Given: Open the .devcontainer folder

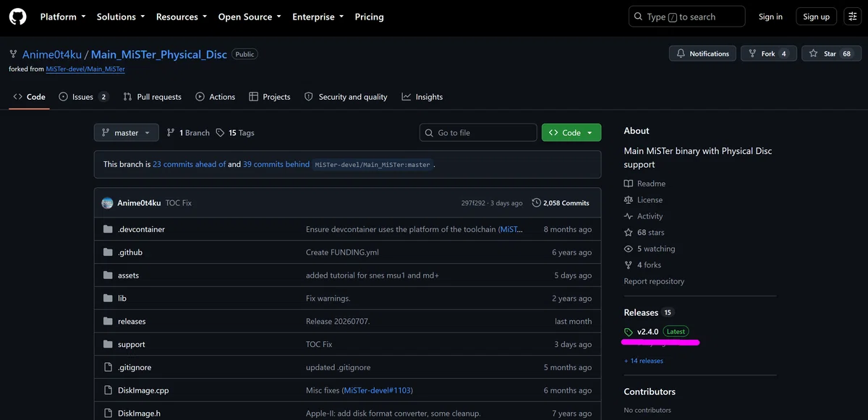Looking at the screenshot, I should click(x=141, y=229).
